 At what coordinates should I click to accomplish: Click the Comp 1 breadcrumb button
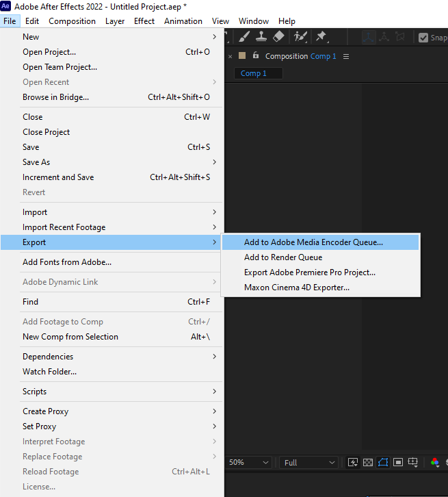(258, 73)
